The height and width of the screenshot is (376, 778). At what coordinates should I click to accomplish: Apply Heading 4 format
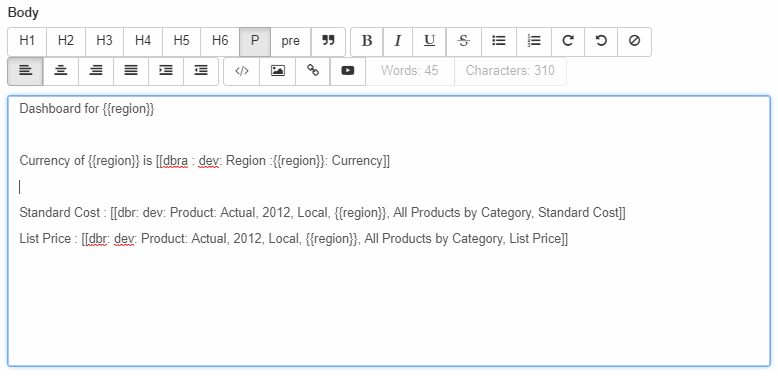(x=143, y=42)
